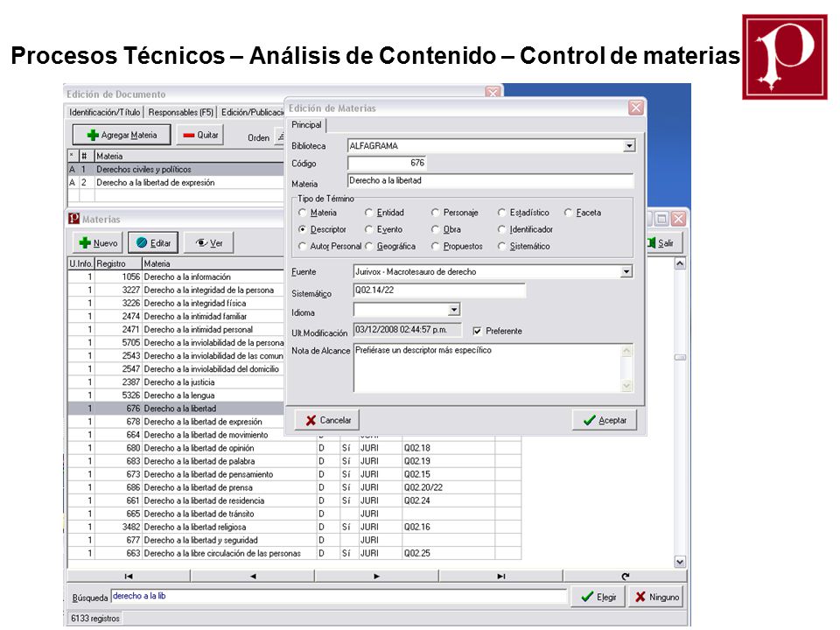Screen dimensions: 840x630
Task: Open the Biblioteca dropdown
Action: click(629, 146)
